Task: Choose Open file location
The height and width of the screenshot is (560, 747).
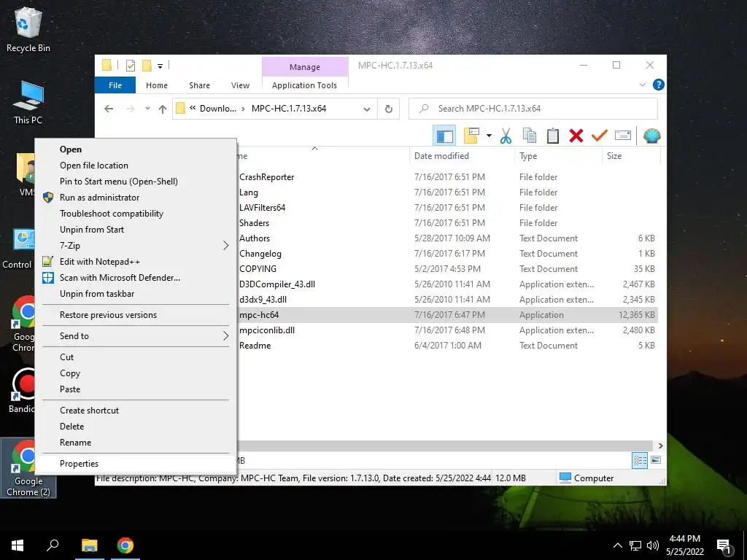Action: point(136,166)
